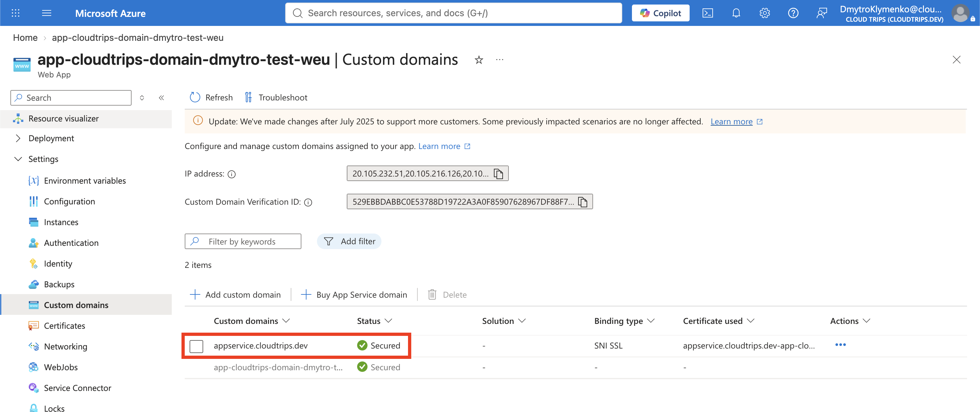Open actions menu for appservice.cloudtrips.dev

[840, 345]
